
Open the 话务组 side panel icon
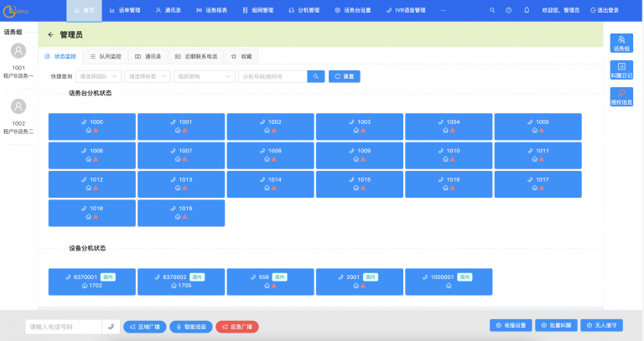(621, 43)
